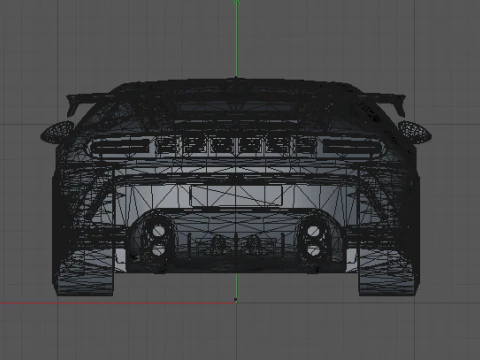
Task: Select the left tip of the rear spoiler
Action: click(74, 105)
